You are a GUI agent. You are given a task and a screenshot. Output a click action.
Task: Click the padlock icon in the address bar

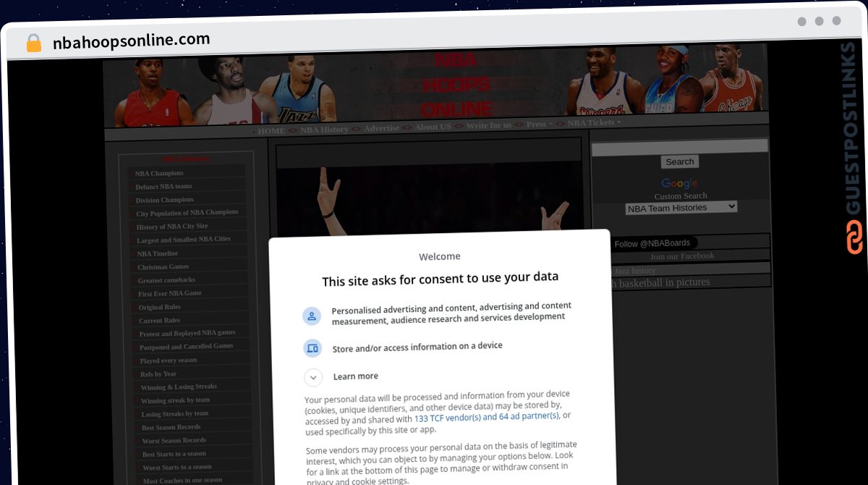[x=34, y=43]
